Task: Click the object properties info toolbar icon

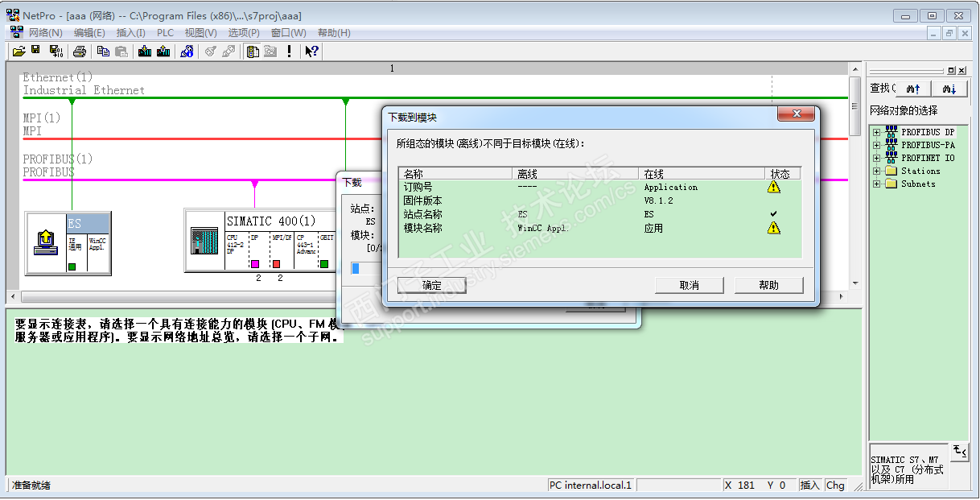Action: pos(187,51)
